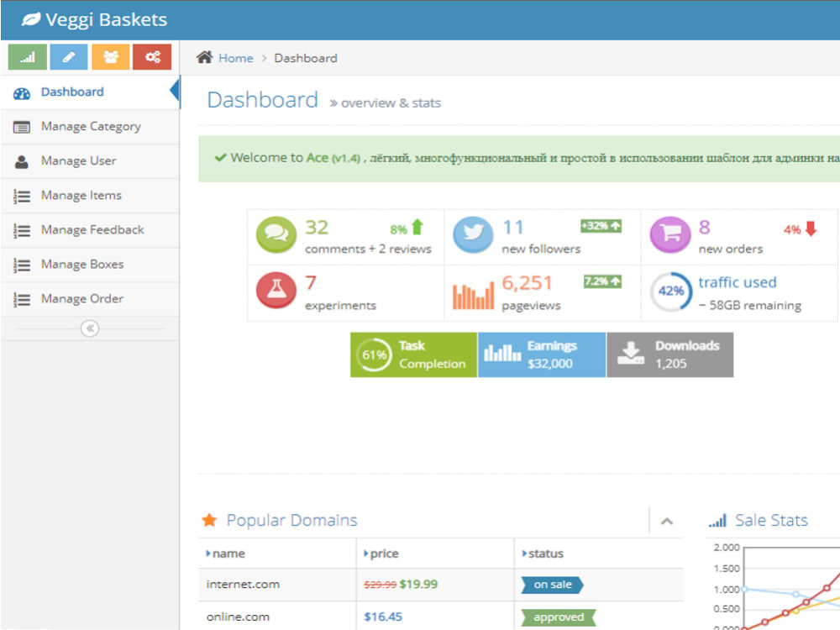Click the red down arrow beside 4%

811,228
